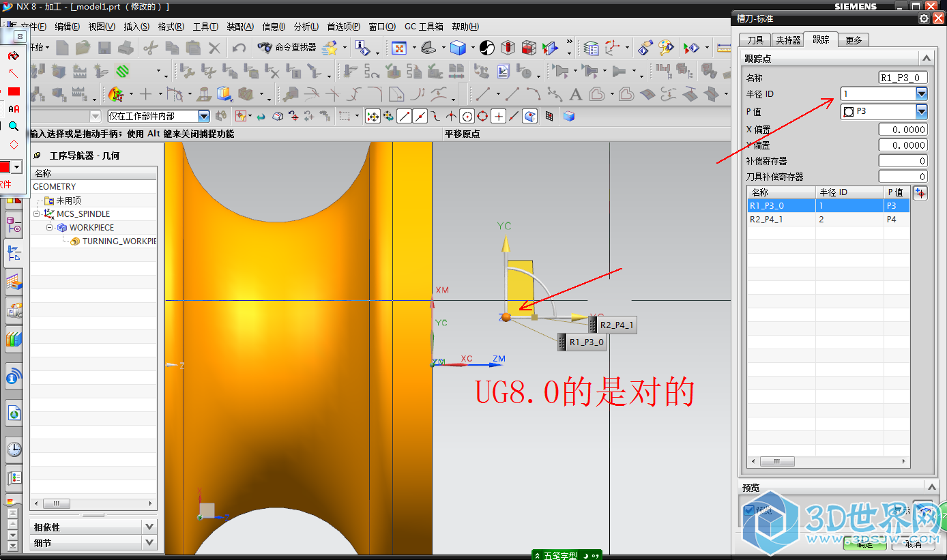
Task: Toggle the preview checkbox in 预览 section
Action: [x=749, y=510]
